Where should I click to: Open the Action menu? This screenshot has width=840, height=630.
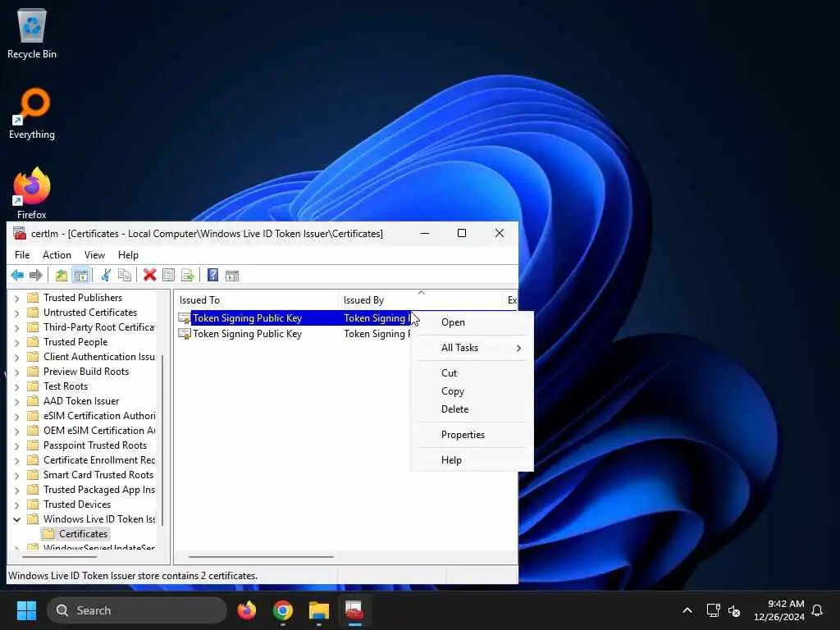pos(57,255)
